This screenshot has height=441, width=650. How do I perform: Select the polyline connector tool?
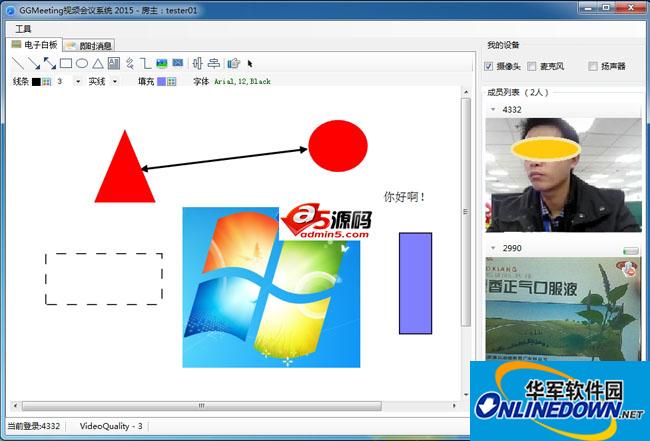(x=145, y=63)
